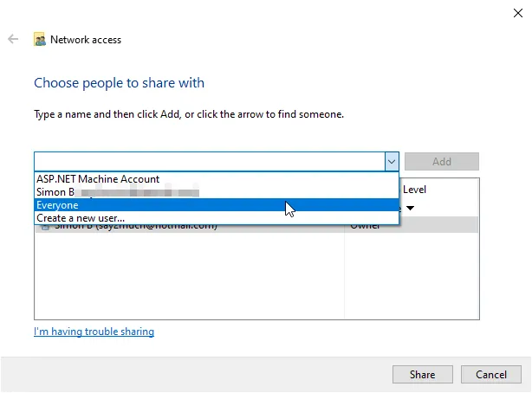532x393 pixels.
Task: Click the Type a name instruction text
Action: (x=189, y=114)
